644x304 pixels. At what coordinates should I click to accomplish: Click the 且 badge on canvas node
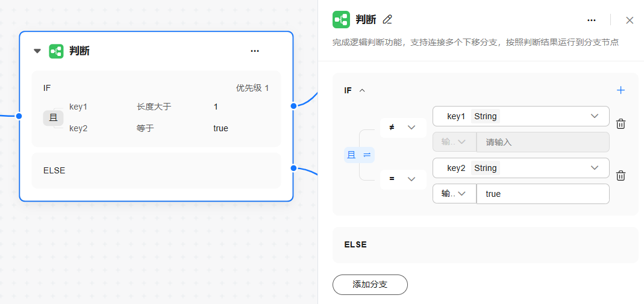[54, 118]
